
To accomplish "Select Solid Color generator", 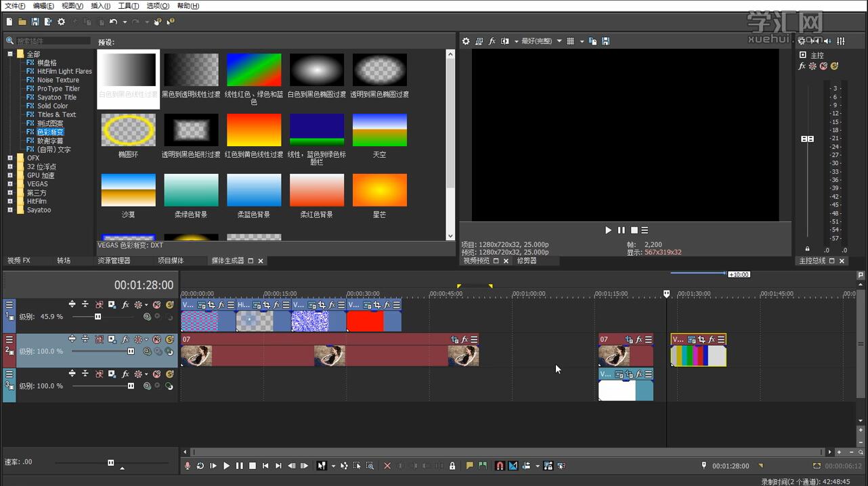I will tap(52, 106).
